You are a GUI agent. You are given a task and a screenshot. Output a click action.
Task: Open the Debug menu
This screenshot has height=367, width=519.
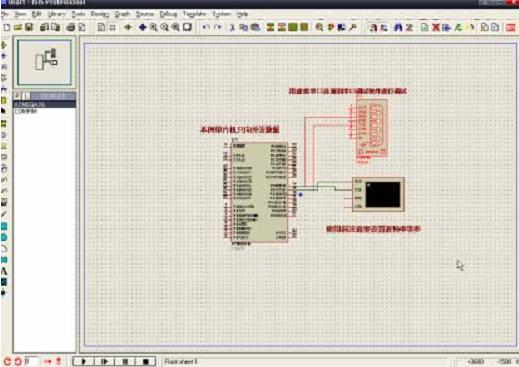pos(168,14)
